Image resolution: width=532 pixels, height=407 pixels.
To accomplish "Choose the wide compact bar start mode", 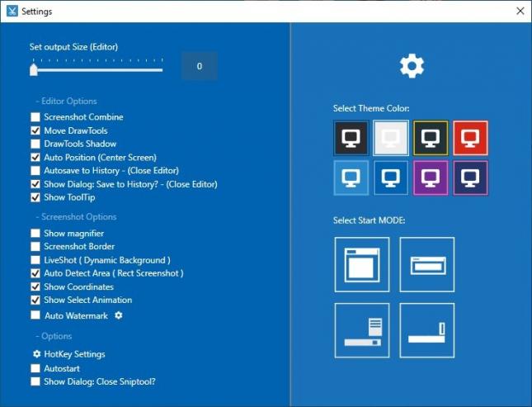I will (426, 265).
